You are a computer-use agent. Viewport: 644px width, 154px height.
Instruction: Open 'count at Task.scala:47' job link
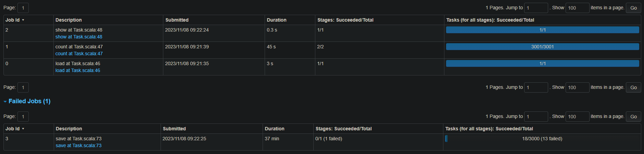[x=79, y=54]
